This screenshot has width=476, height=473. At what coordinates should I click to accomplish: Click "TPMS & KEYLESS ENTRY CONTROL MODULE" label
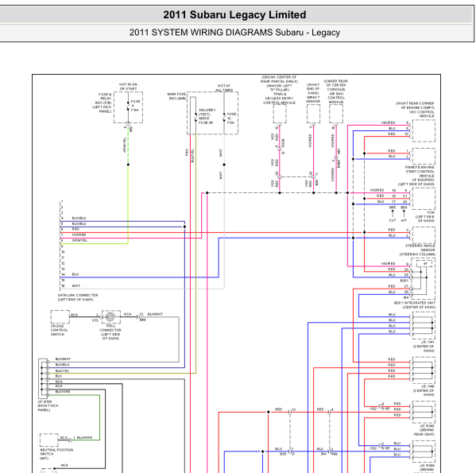click(x=279, y=99)
